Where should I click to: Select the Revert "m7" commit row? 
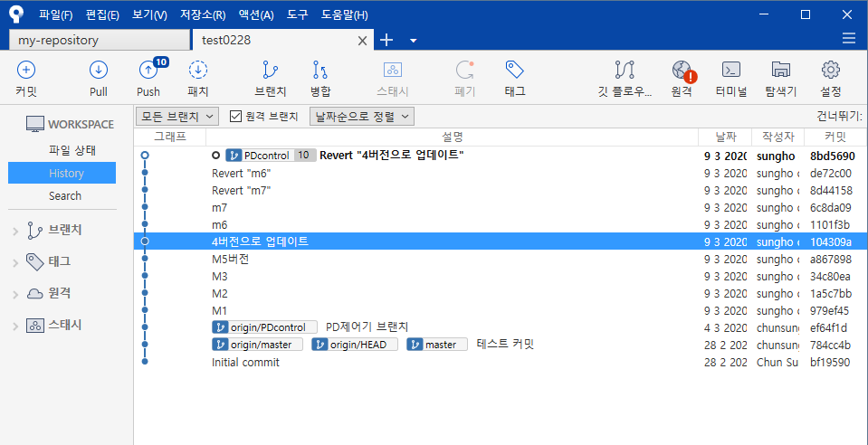tap(501, 191)
